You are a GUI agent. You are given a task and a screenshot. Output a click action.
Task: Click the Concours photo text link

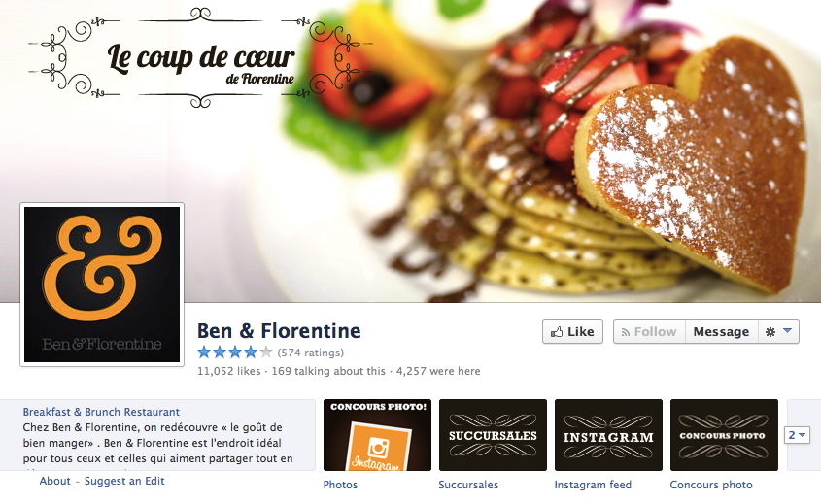[x=711, y=485]
